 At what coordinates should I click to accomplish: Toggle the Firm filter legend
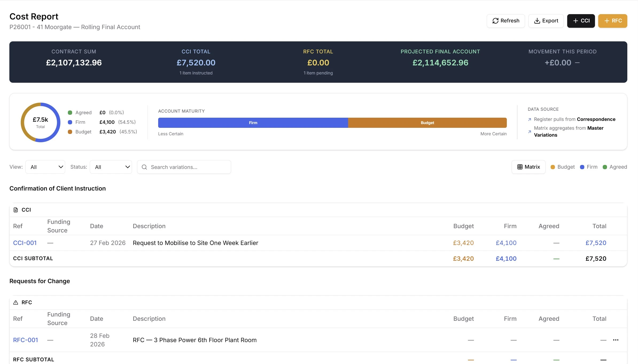(589, 167)
